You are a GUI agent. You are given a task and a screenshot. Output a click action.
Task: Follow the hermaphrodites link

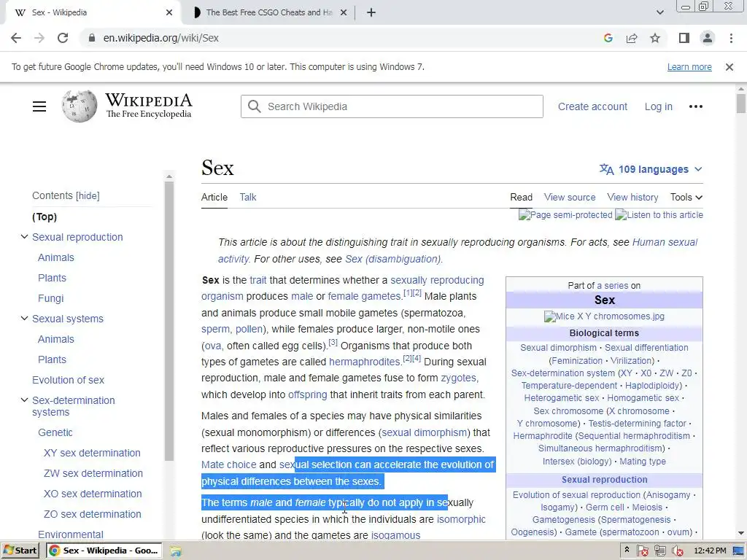pos(365,362)
